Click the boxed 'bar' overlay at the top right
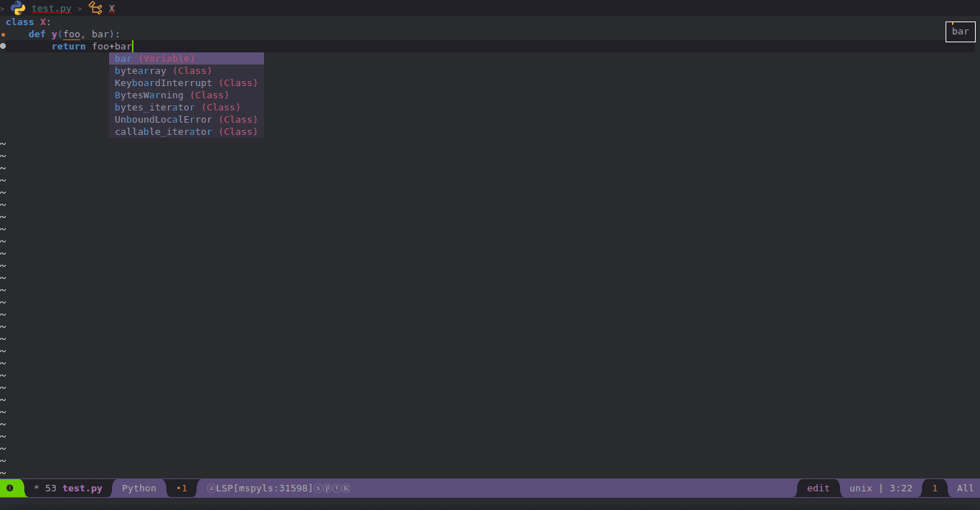Screen dimensions: 980x510 coord(961,32)
